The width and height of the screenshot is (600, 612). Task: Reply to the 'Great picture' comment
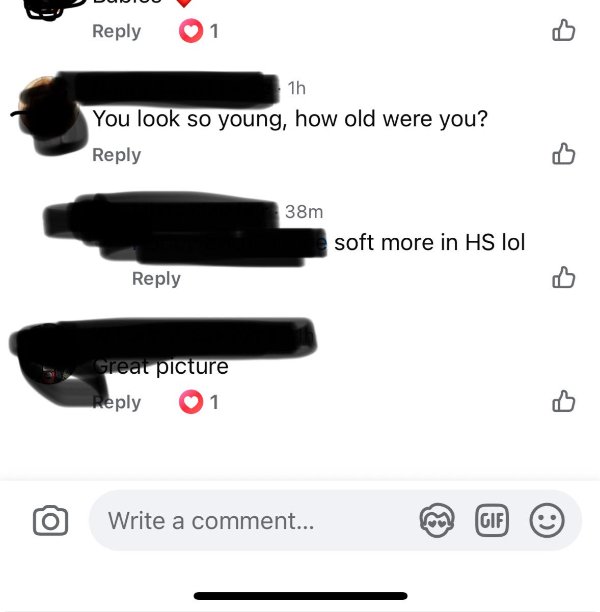coord(116,402)
